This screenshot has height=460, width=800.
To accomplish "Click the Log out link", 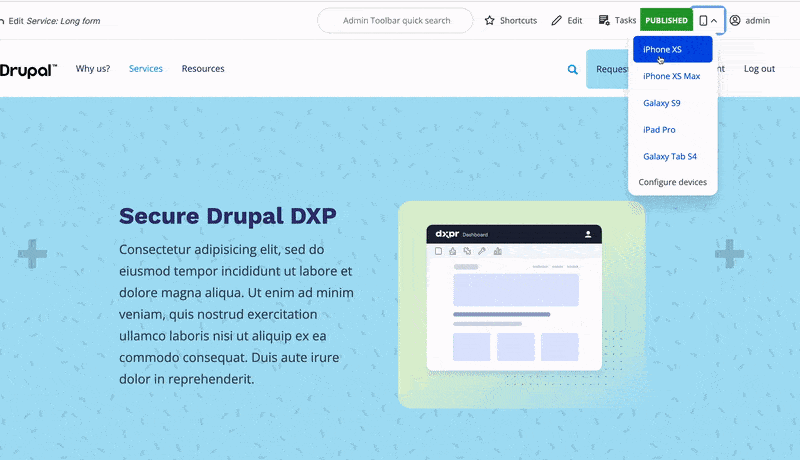I will (x=759, y=69).
